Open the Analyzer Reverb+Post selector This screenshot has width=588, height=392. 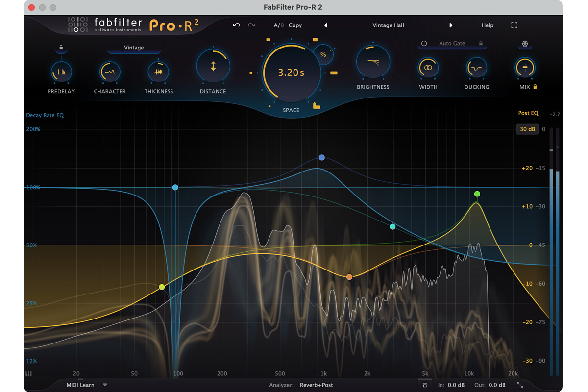316,385
